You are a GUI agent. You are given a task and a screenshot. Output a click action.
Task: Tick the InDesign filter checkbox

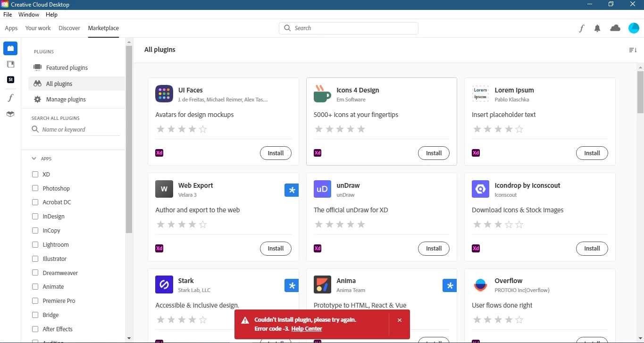35,216
